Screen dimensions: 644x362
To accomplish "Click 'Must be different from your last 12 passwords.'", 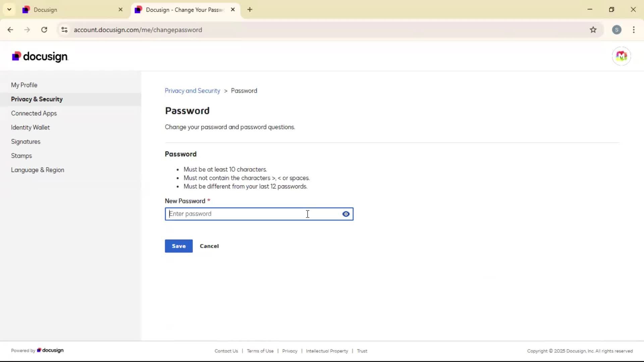I will [x=245, y=186].
